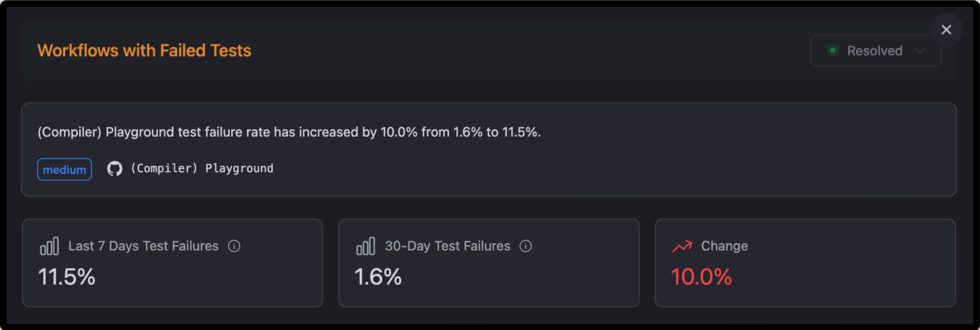Click the GitHub icon next to (Compiler) Playground

tap(115, 168)
